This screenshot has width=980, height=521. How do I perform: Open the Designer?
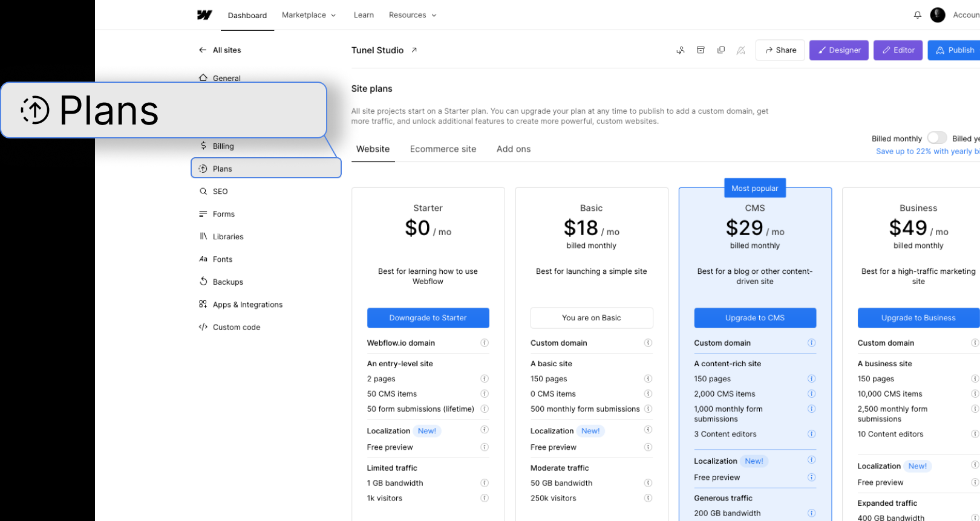(x=839, y=50)
